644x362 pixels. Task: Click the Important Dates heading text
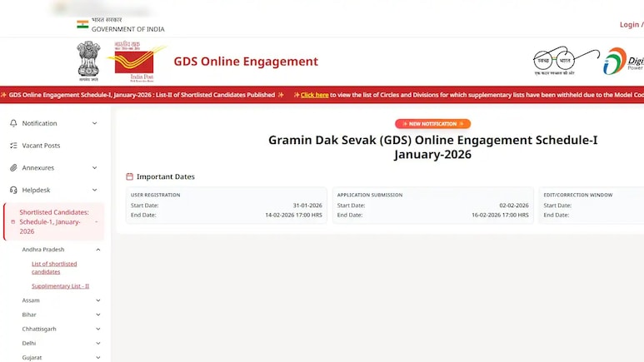pyautogui.click(x=166, y=176)
